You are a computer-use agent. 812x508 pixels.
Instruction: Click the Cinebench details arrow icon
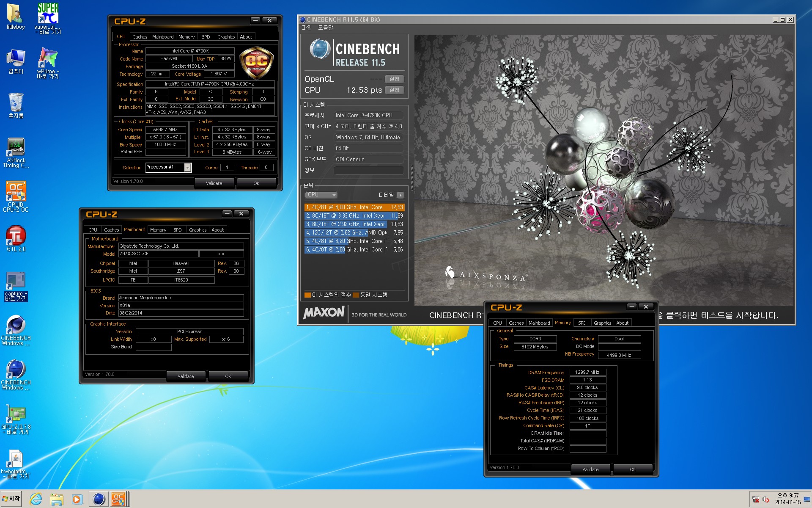click(401, 195)
